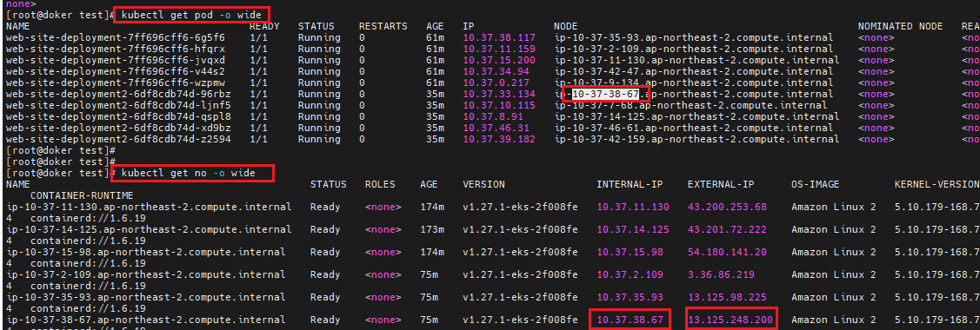This screenshot has height=330, width=980.
Task: Click node ip-10-37-9-134.ap-northeast-2.compute.internal
Action: coord(694,82)
